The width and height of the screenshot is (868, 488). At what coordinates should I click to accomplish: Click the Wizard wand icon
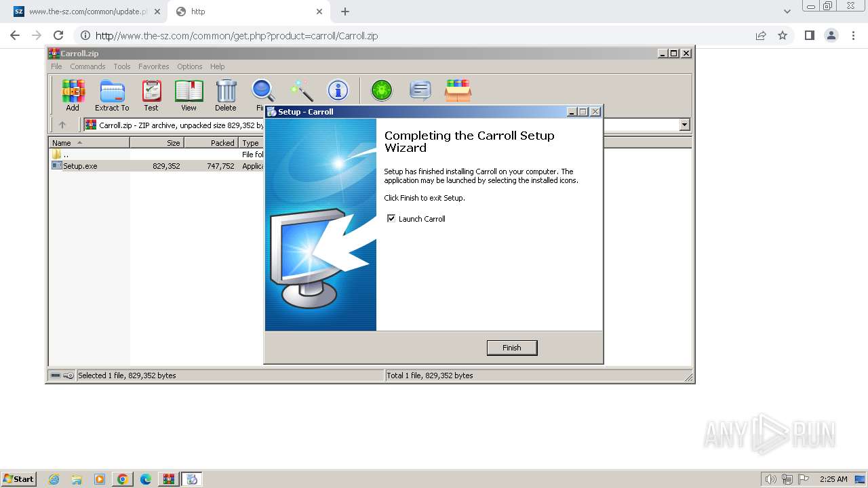301,90
